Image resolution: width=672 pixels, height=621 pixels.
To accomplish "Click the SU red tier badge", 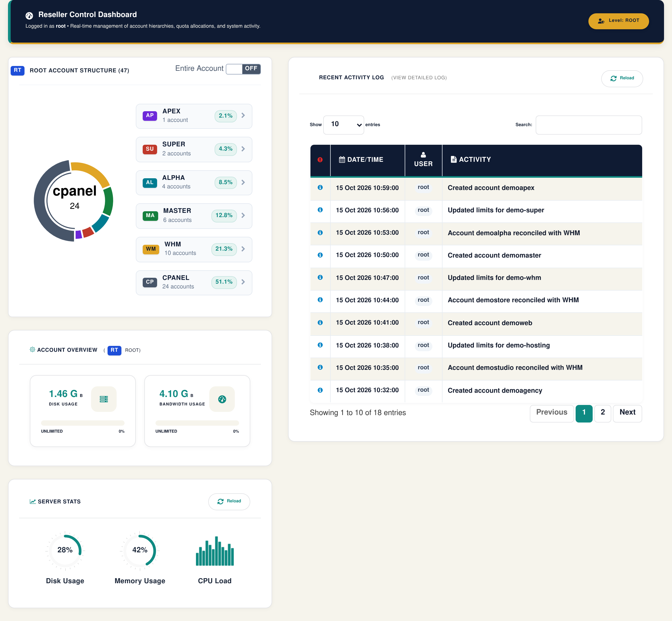I will (x=150, y=149).
